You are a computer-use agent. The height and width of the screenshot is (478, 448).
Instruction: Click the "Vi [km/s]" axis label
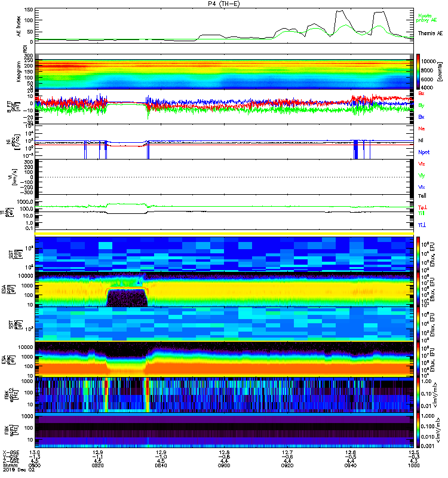coord(13,177)
